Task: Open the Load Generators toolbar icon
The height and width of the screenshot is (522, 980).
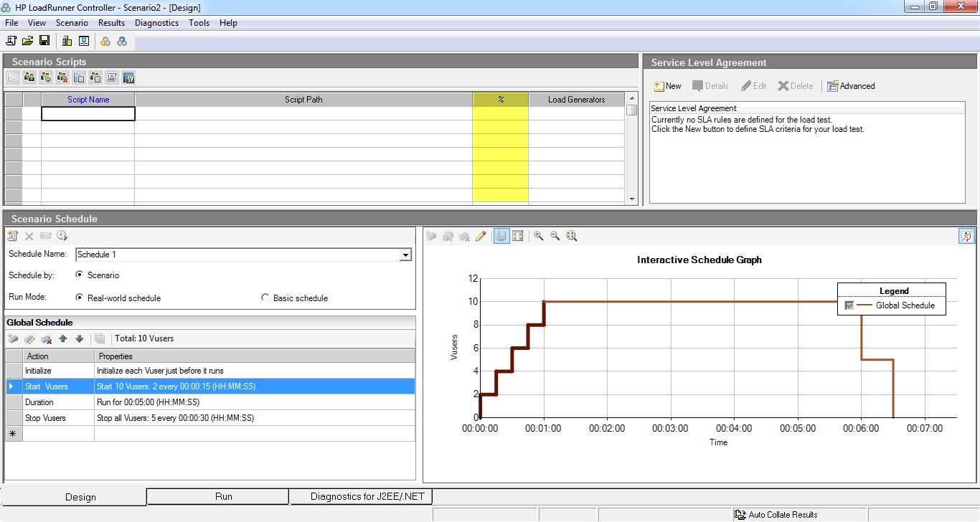Action: pyautogui.click(x=67, y=41)
